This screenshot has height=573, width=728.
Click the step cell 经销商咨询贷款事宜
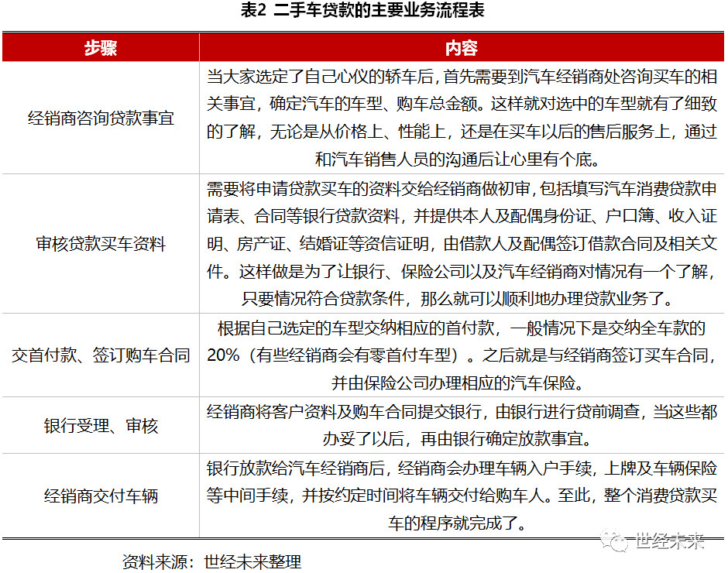[101, 118]
